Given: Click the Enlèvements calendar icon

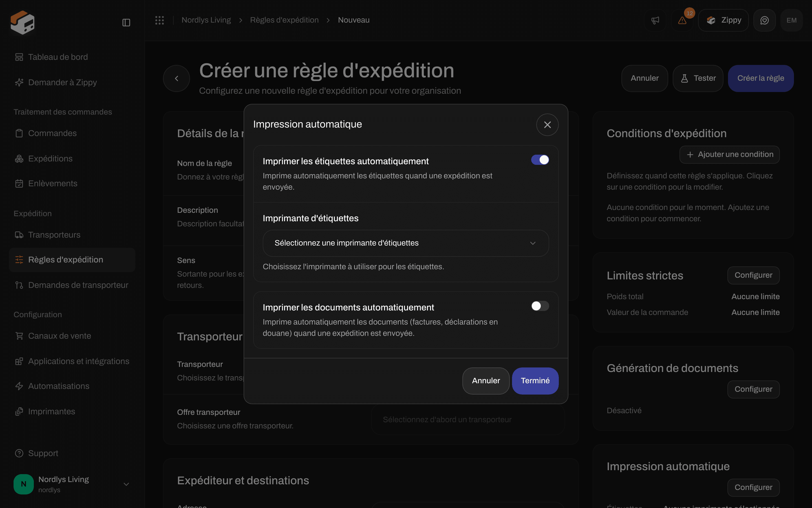Looking at the screenshot, I should click(19, 183).
